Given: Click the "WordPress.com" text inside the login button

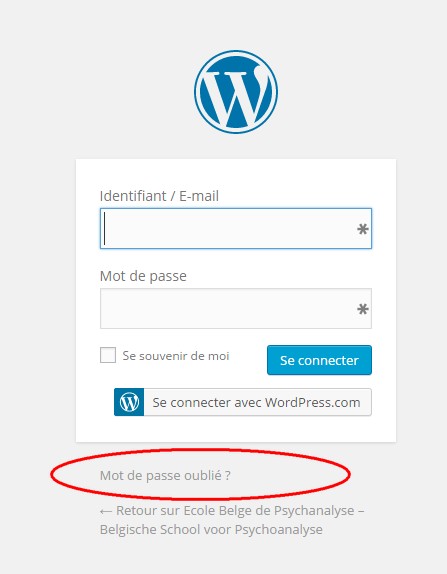Looking at the screenshot, I should (x=313, y=402).
